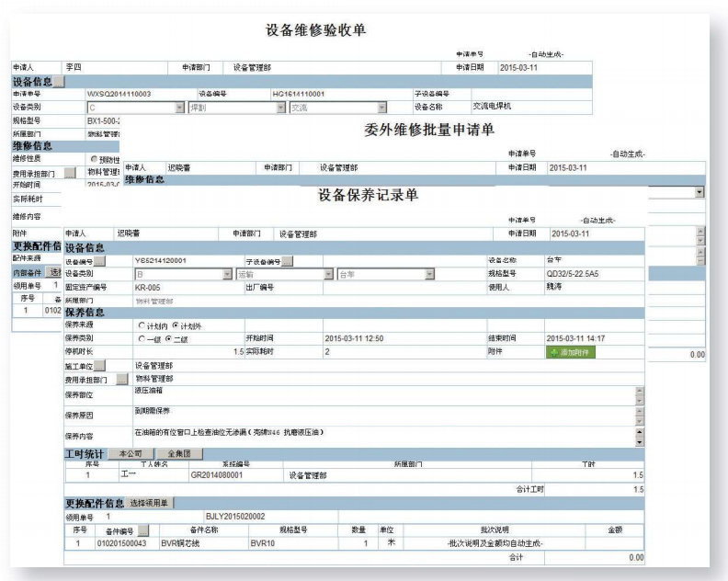This screenshot has width=728, height=581.
Task: Select the 计划内 radio option
Action: (x=141, y=325)
